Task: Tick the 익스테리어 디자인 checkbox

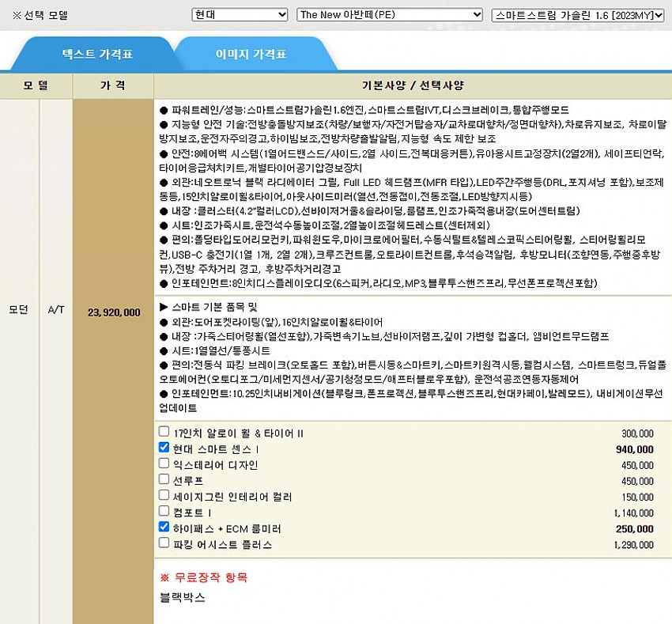Action: coord(164,464)
